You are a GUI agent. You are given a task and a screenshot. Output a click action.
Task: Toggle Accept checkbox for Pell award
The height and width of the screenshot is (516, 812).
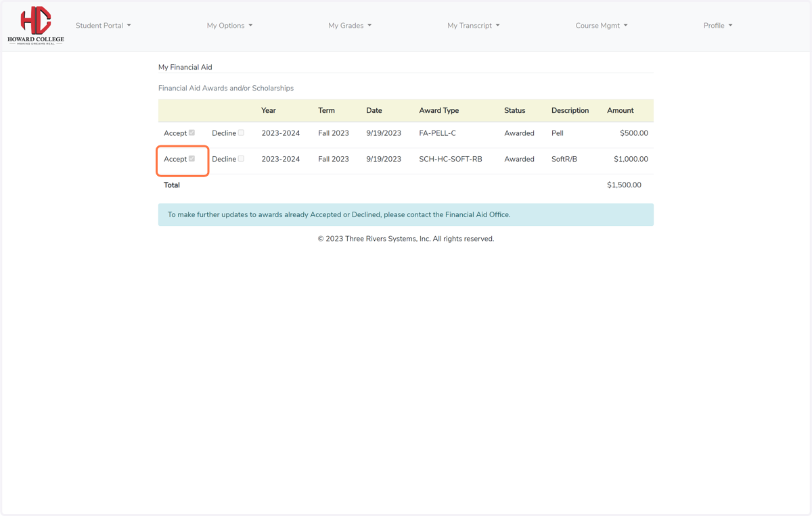191,133
